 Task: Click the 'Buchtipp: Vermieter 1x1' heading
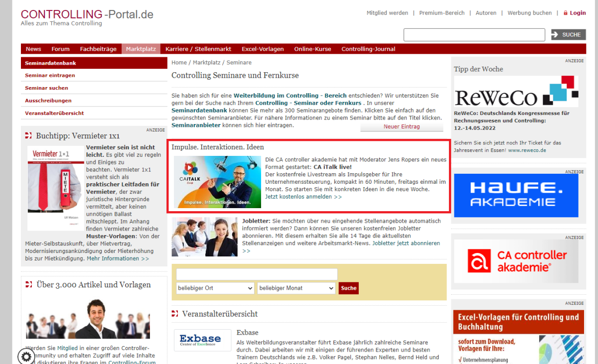click(78, 135)
